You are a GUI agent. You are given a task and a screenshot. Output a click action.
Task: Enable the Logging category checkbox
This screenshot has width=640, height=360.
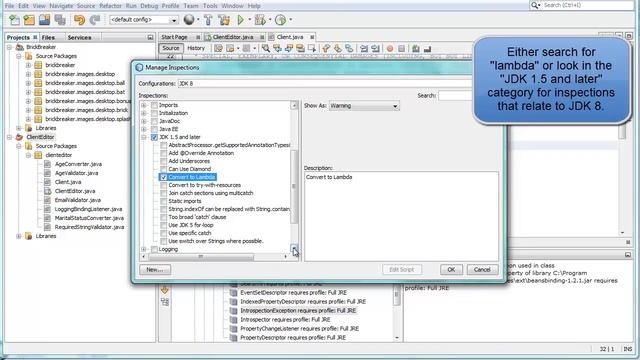coord(154,249)
